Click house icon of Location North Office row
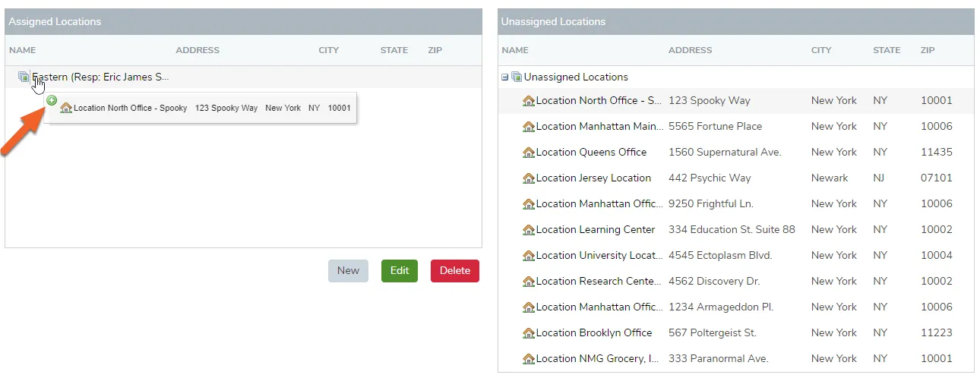 529,101
